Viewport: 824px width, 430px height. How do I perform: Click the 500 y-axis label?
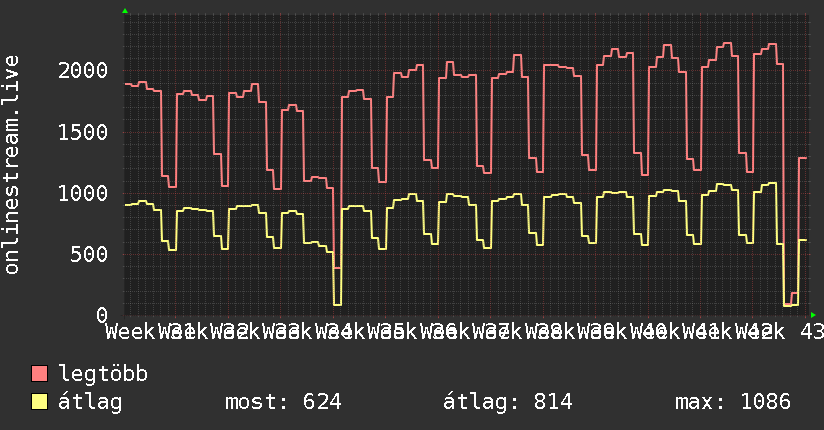[89, 255]
